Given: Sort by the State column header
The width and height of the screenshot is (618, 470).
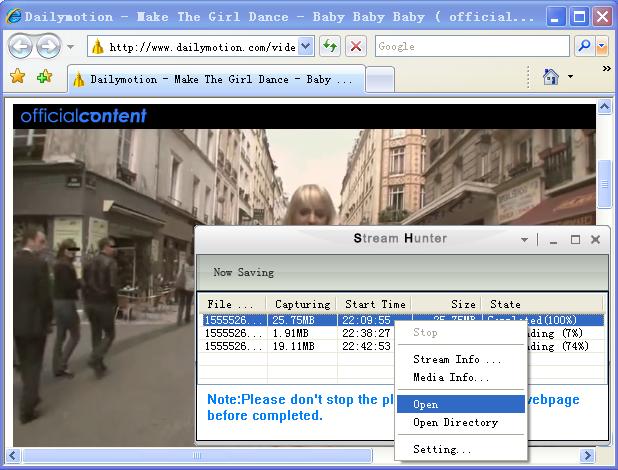Looking at the screenshot, I should pos(543,304).
